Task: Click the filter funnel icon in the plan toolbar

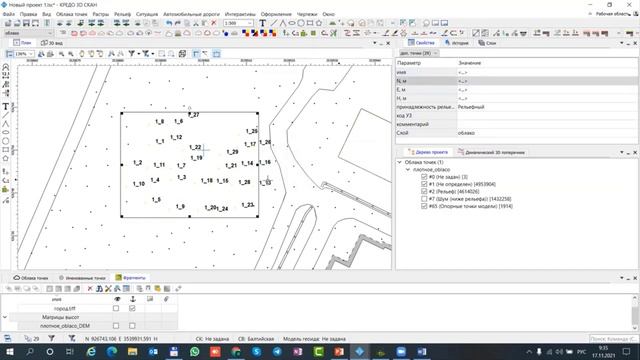Action: click(x=131, y=53)
